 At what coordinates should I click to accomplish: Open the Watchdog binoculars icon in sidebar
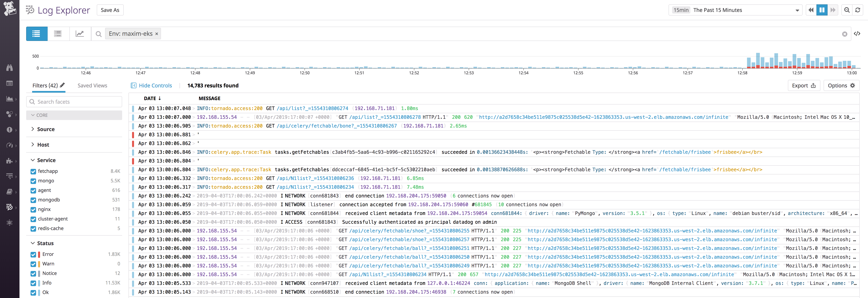pyautogui.click(x=10, y=68)
